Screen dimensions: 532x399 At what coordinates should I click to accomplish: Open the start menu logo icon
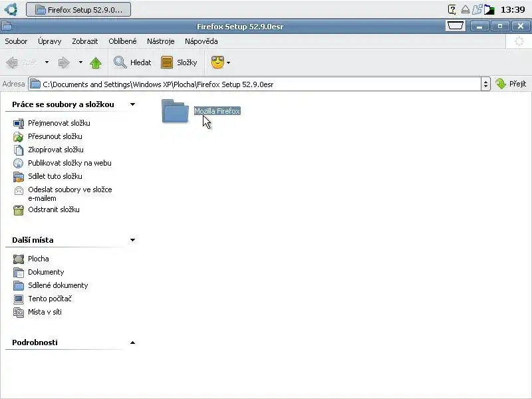click(x=11, y=9)
